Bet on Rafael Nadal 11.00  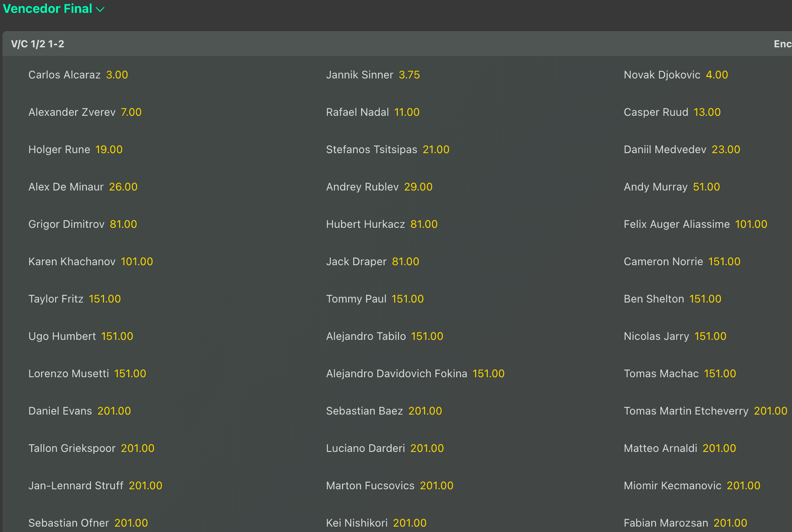click(x=373, y=112)
